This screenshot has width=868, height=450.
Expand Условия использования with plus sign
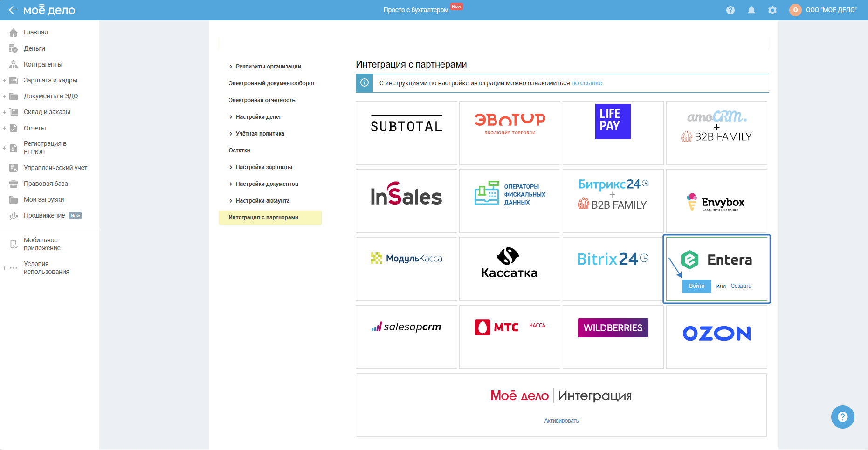(x=4, y=268)
